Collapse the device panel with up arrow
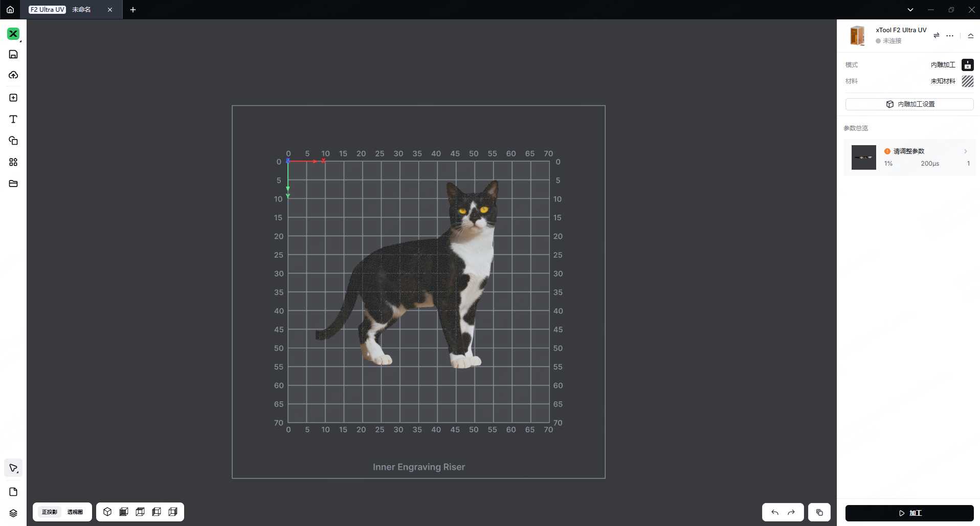Screen dimensions: 980x526 click(970, 36)
